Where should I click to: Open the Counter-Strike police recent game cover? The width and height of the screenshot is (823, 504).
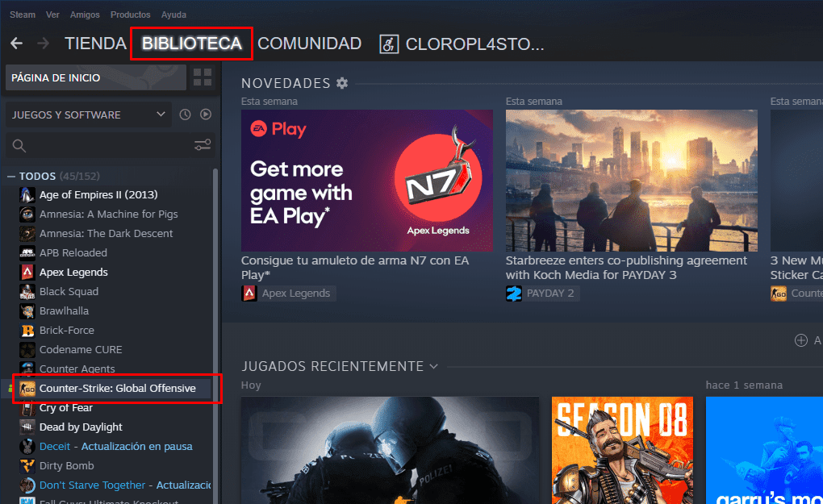[390, 450]
